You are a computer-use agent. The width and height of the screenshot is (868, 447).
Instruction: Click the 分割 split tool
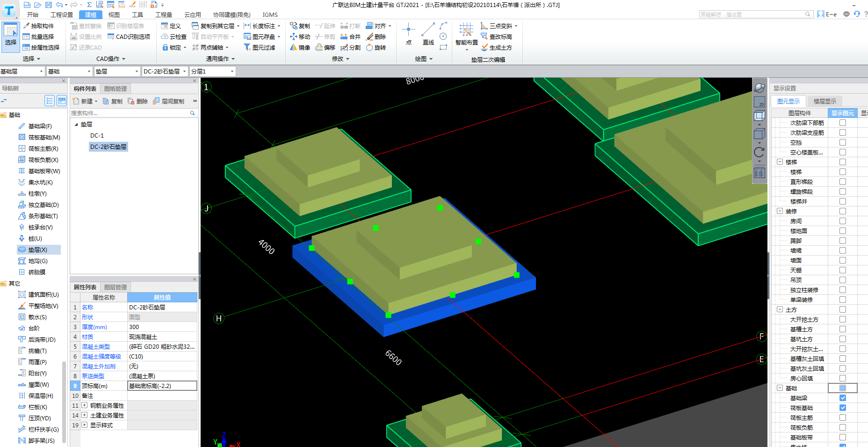350,47
